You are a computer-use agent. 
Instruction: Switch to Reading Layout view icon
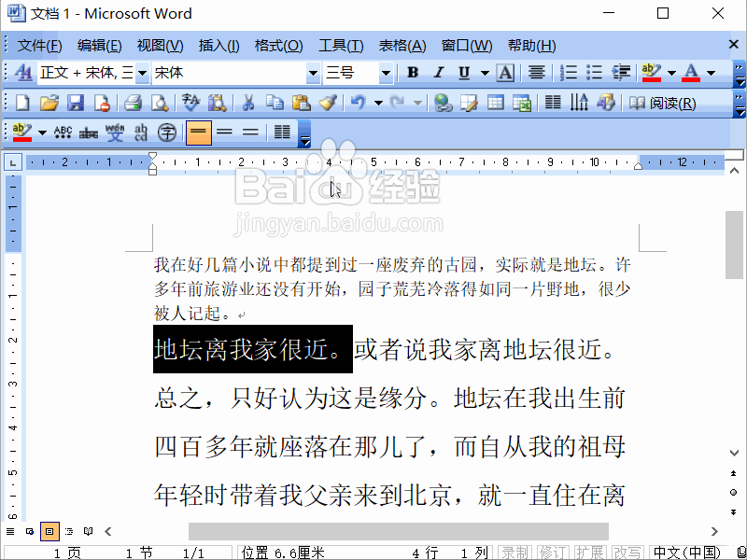coord(89,531)
